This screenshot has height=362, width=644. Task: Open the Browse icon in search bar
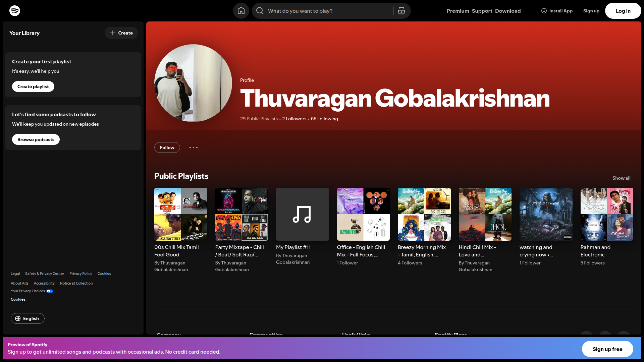(x=401, y=11)
